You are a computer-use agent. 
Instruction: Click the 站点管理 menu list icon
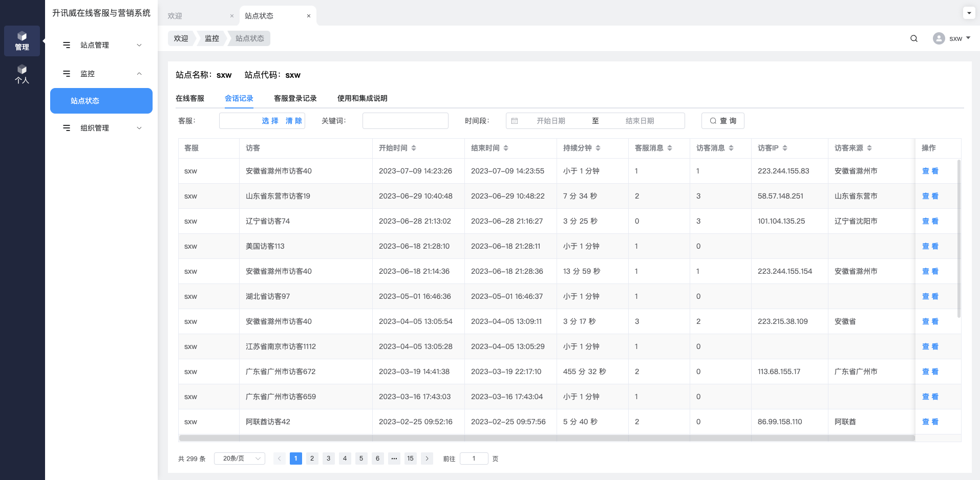tap(67, 45)
